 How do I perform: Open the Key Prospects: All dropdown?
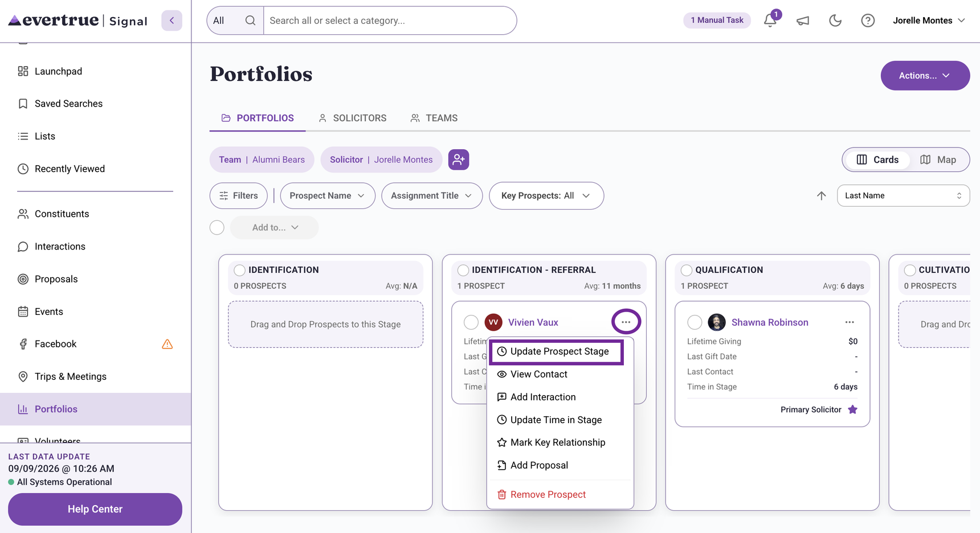click(546, 196)
